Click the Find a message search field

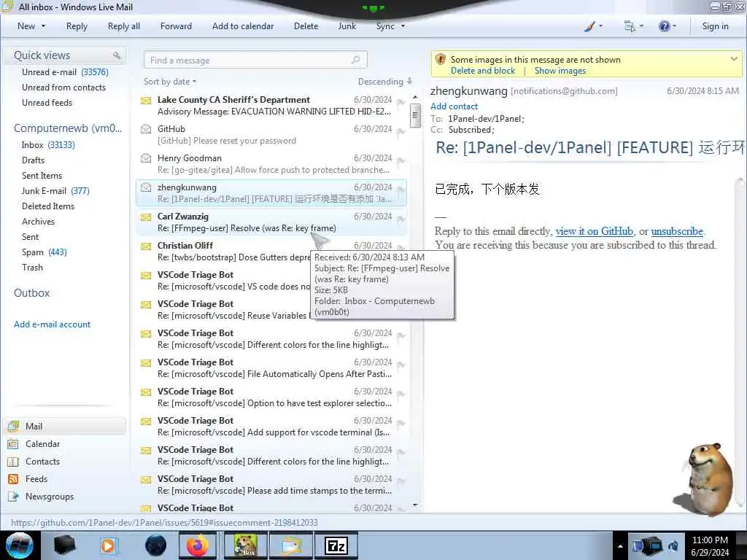click(255, 60)
